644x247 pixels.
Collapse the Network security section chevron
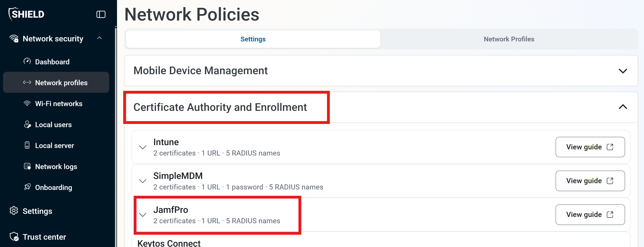point(100,38)
